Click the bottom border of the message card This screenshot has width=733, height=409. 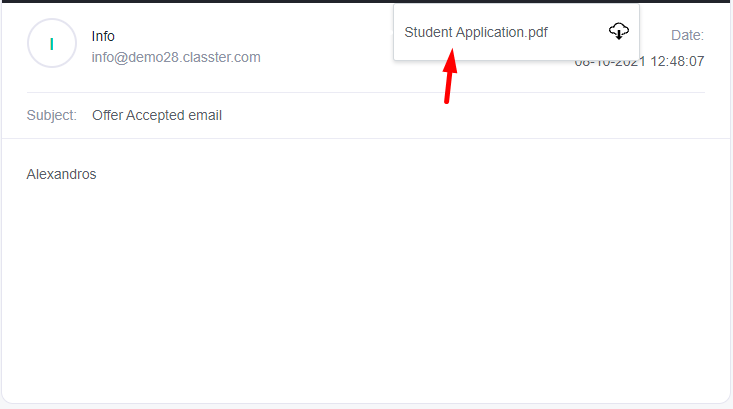pos(366,403)
